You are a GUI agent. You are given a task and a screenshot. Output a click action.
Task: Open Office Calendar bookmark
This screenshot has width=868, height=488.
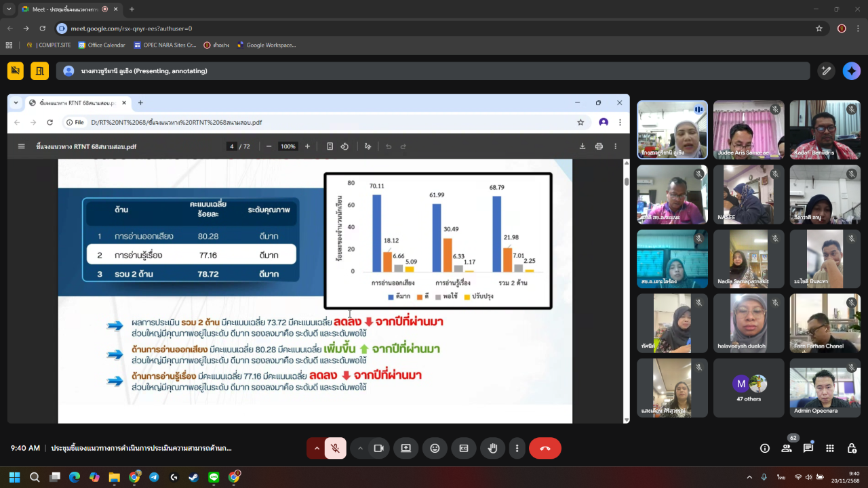tap(102, 45)
